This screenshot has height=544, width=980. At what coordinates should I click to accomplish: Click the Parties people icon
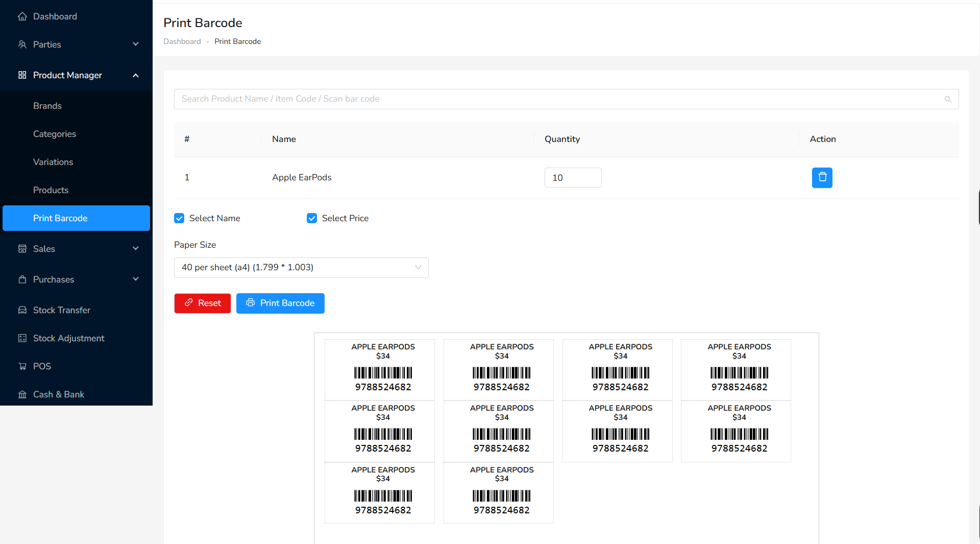[22, 44]
